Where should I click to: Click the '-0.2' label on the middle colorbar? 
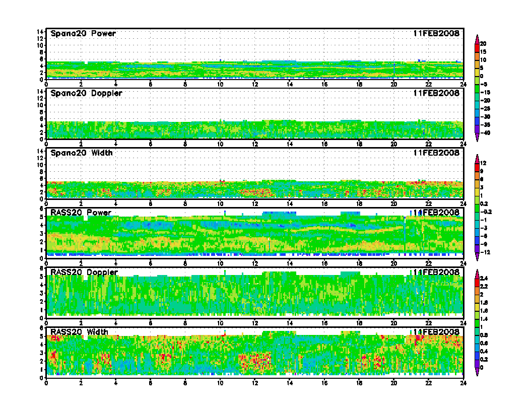coord(486,212)
